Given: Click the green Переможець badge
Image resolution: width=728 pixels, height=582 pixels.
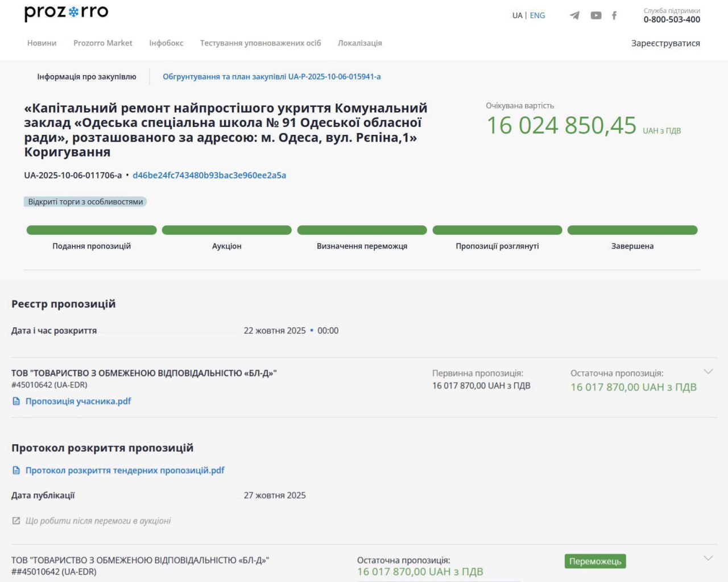Looking at the screenshot, I should 595,562.
